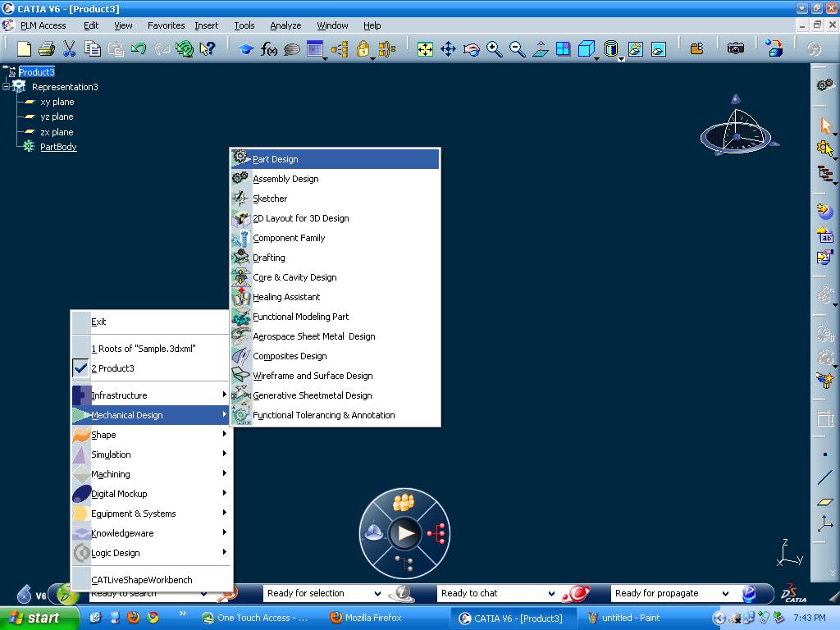Open the Formula f(x) tool
Viewport: 840px width, 630px height.
coord(269,49)
